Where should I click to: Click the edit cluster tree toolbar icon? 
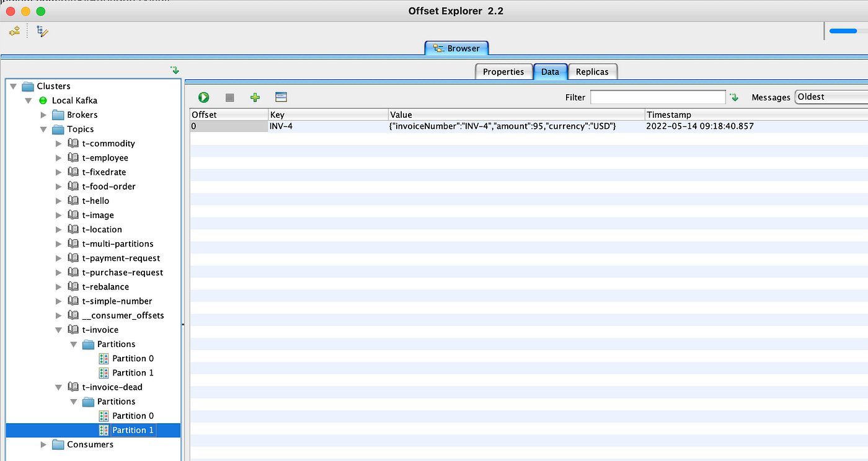42,31
